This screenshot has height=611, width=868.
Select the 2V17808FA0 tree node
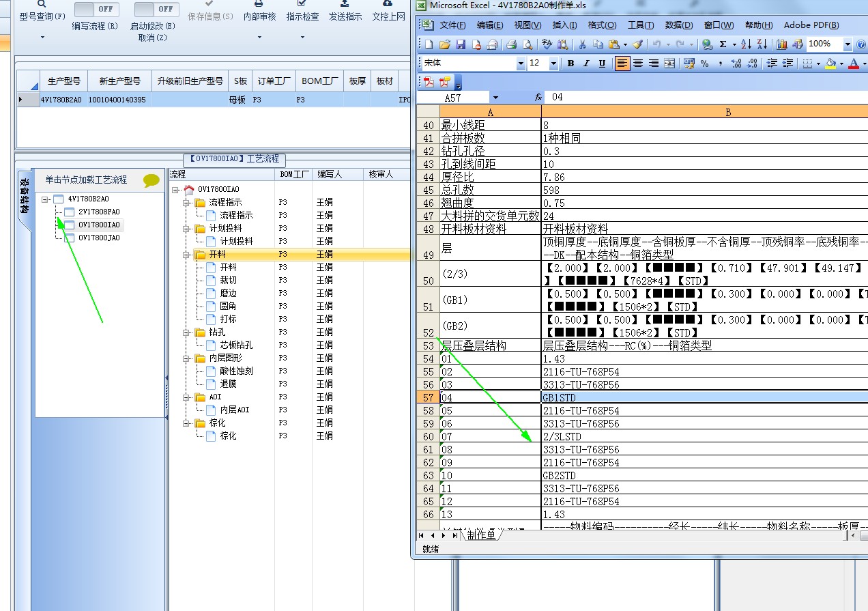(99, 212)
